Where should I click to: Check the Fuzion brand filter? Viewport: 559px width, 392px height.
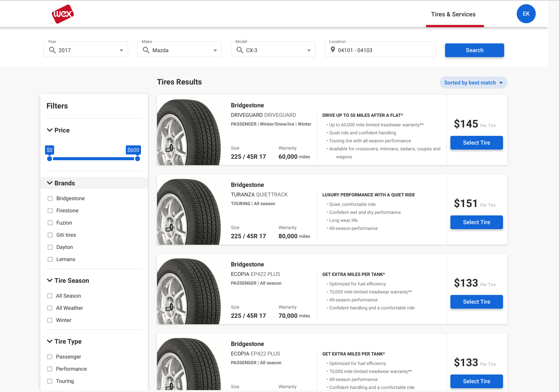click(50, 223)
